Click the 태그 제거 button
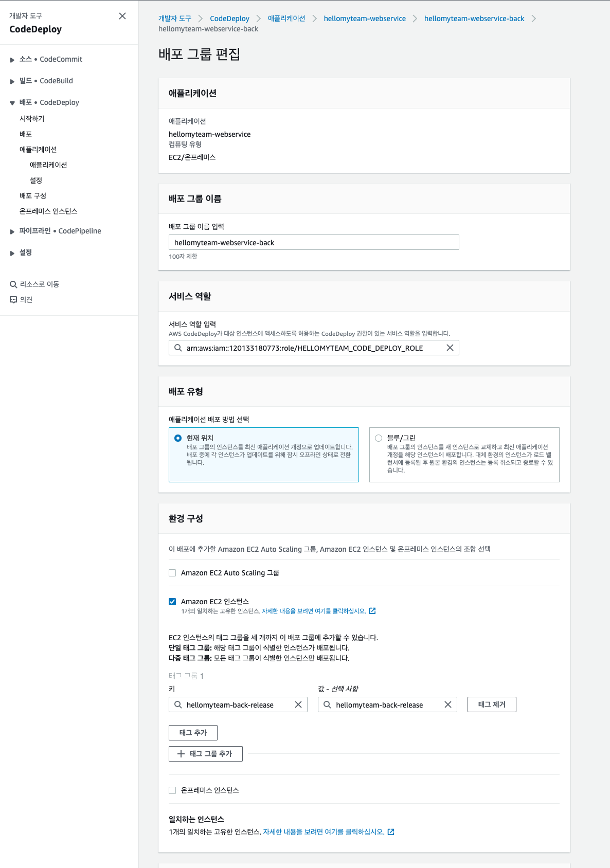 (492, 704)
